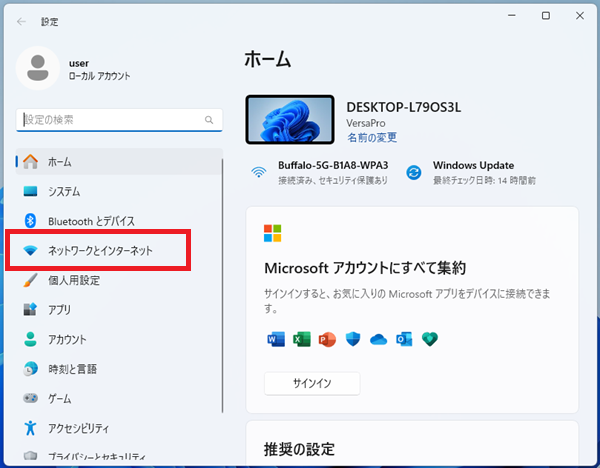Minimize the 設定 window
This screenshot has width=600, height=468.
(512, 16)
